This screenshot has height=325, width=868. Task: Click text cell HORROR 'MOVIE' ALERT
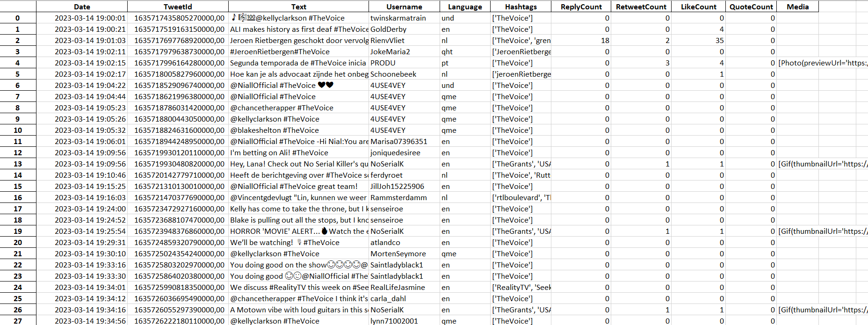pos(298,231)
